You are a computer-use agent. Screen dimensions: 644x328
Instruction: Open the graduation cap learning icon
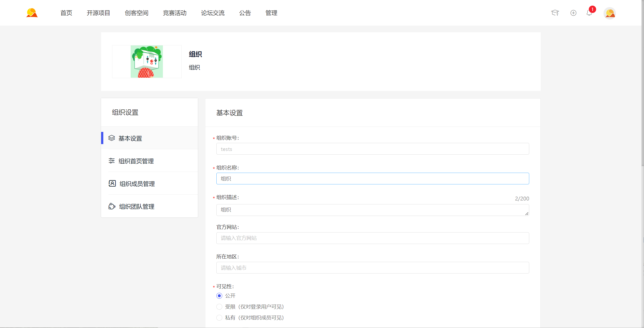(x=555, y=13)
